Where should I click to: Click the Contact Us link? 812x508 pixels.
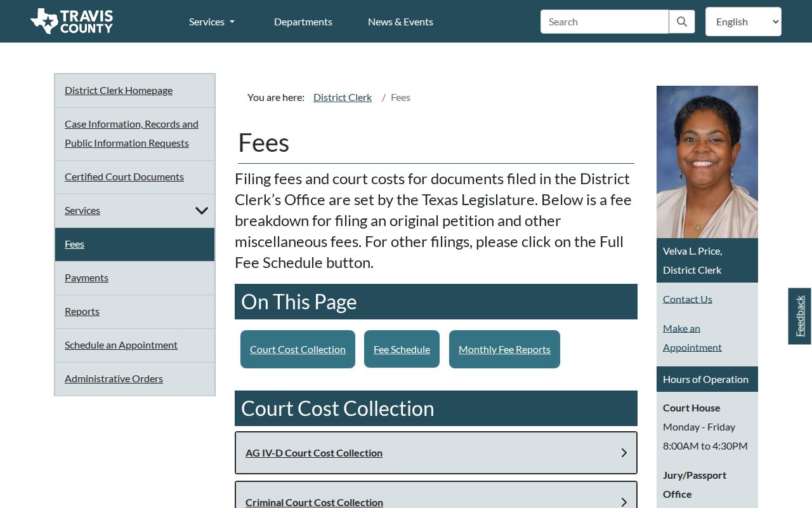pos(688,299)
